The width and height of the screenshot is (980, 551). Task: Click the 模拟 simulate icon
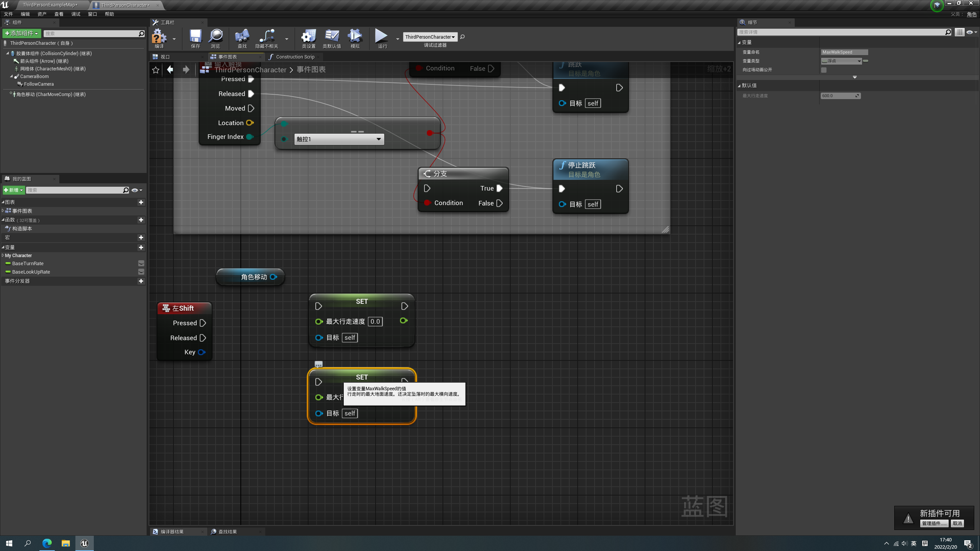click(355, 38)
